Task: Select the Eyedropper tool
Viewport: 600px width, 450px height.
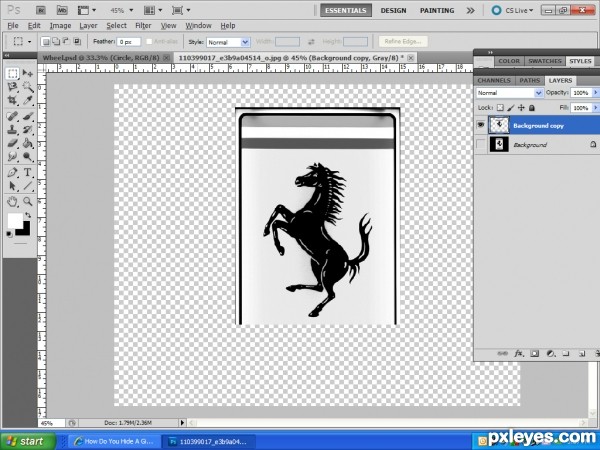Action: click(28, 100)
